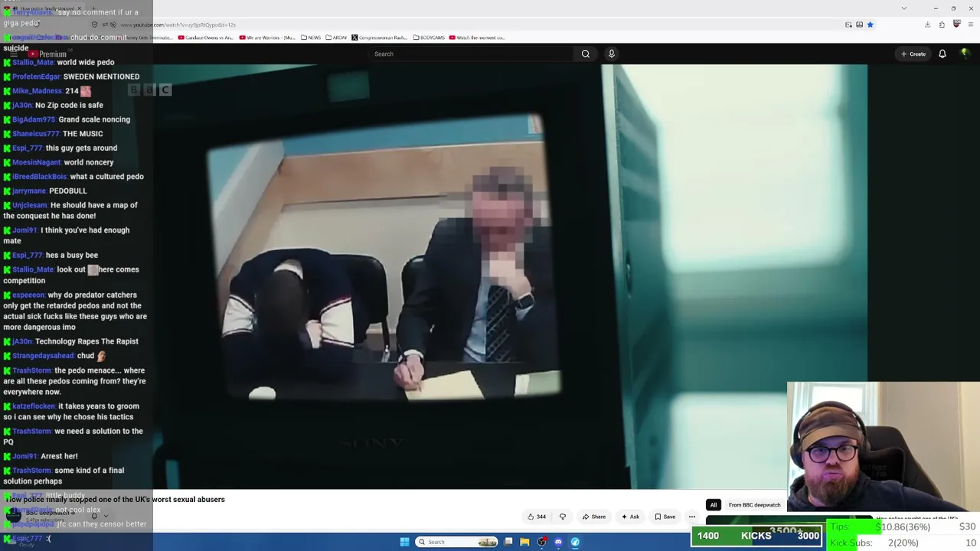The image size is (980, 551).
Task: Open the Watch the moment co... bookmark
Action: [477, 37]
